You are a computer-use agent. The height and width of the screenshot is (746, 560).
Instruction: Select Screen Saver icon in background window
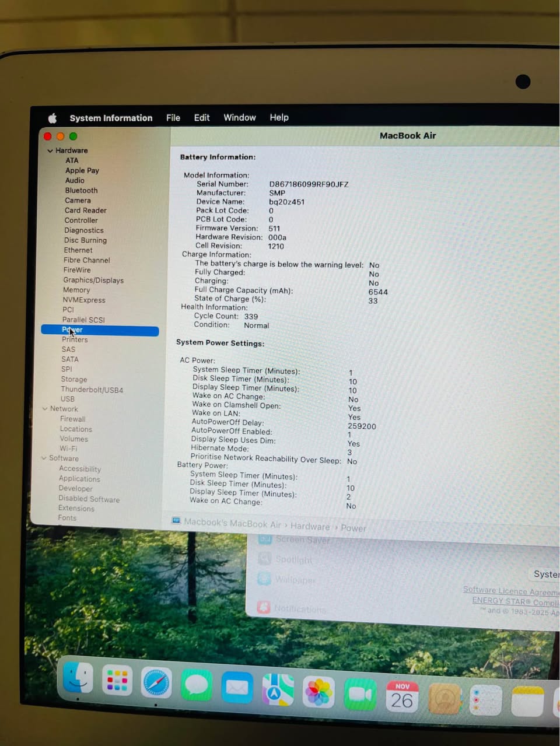[x=265, y=539]
